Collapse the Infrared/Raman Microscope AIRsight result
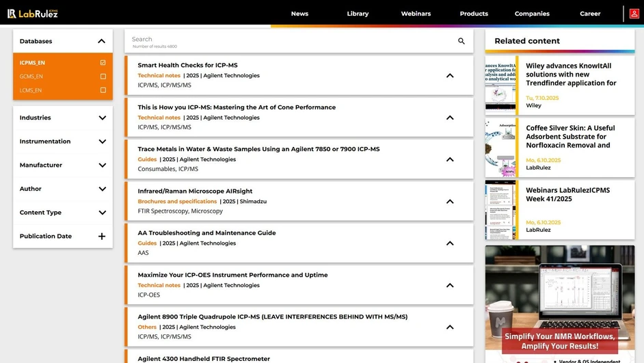This screenshot has width=644, height=363. pyautogui.click(x=450, y=201)
